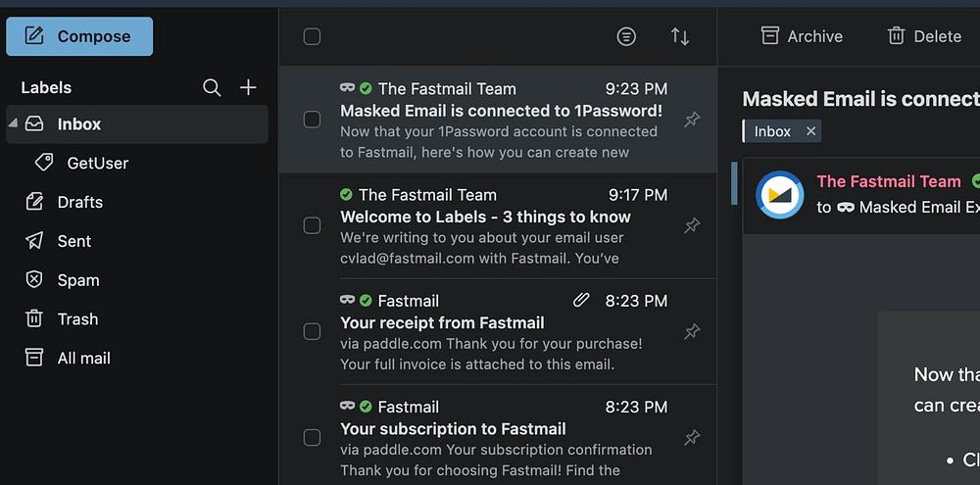Change sort order with arrows icon

click(679, 36)
